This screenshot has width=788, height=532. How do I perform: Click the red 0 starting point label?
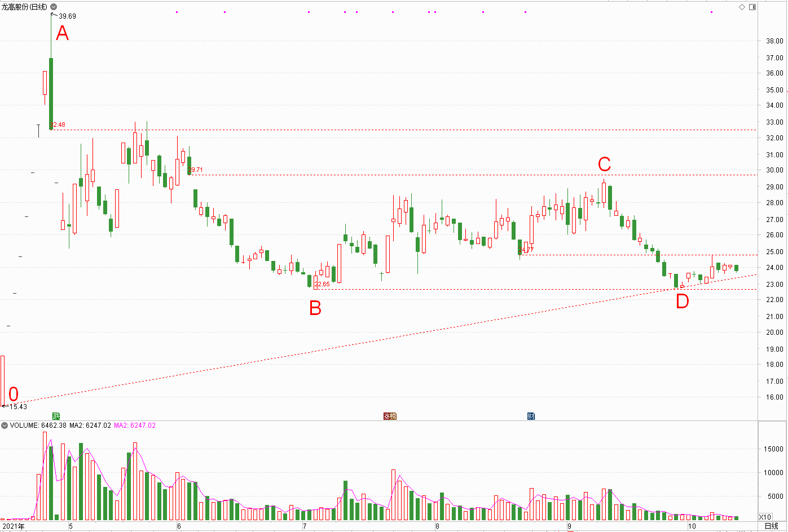14,394
